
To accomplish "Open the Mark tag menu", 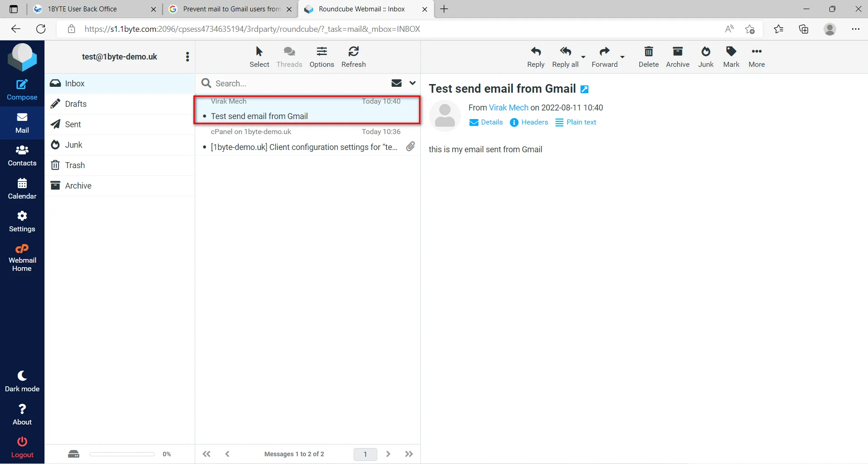I will [731, 57].
